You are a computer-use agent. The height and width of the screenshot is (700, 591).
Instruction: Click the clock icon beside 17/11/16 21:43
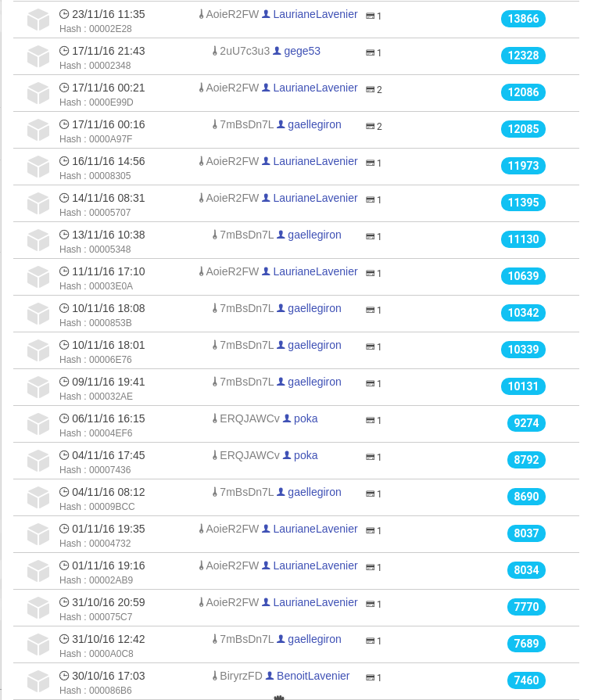(64, 51)
